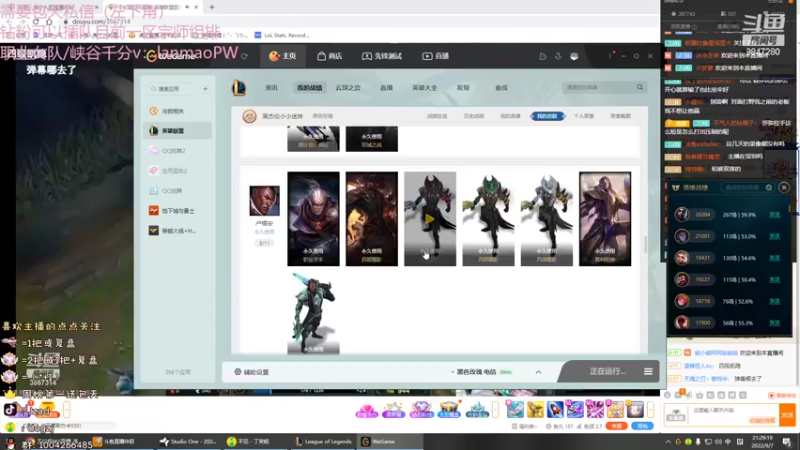800x450 pixels.
Task: Open WeGame 主页 home tab
Action: (x=282, y=56)
